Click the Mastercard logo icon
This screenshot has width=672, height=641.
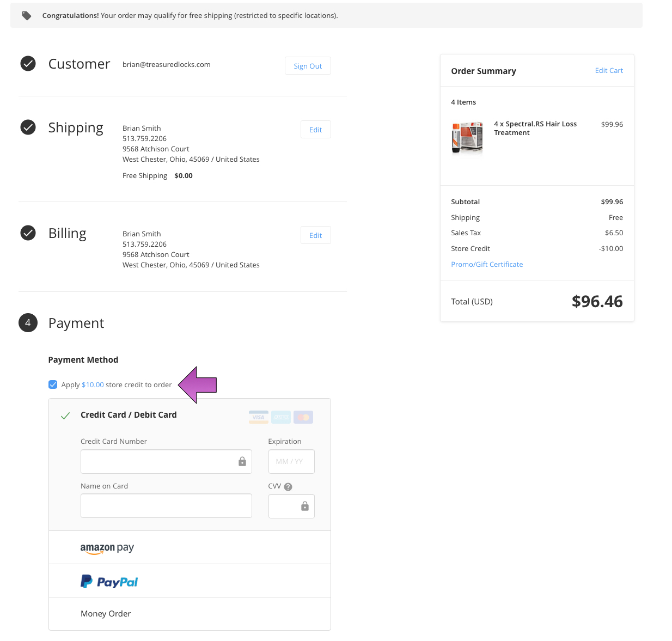pyautogui.click(x=303, y=417)
